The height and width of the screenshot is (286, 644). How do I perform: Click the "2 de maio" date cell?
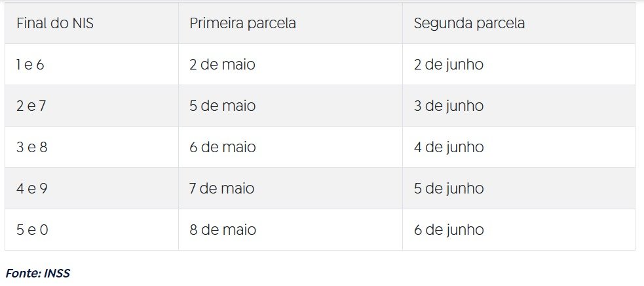222,65
